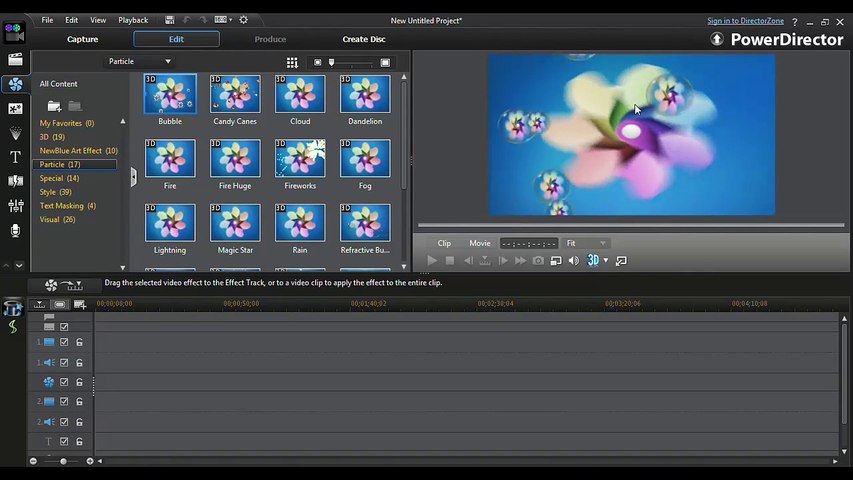Screen dimensions: 853x480
Task: Disable video track 1 checkbox
Action: pos(64,343)
